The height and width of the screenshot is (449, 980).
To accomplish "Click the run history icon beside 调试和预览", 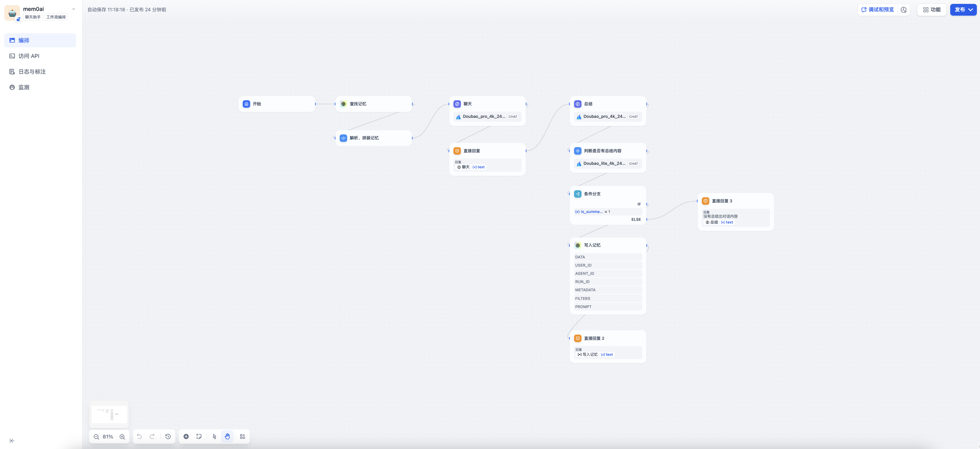I will coord(904,10).
